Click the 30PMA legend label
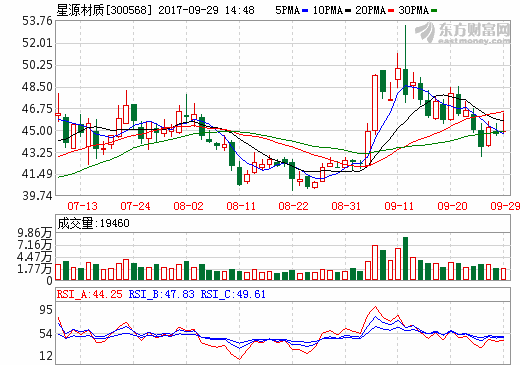Screen dimensions: 520x365 (414, 10)
